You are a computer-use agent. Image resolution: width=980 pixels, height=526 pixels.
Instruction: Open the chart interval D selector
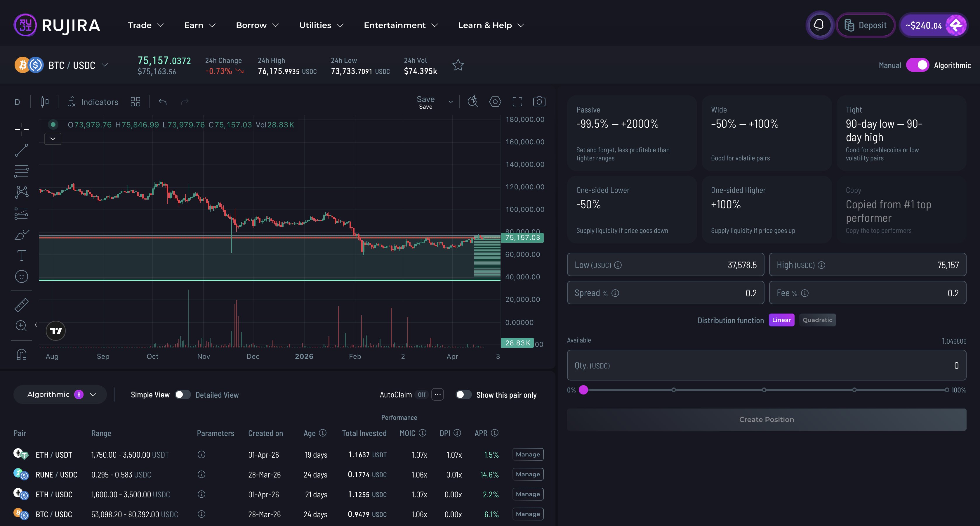[17, 102]
